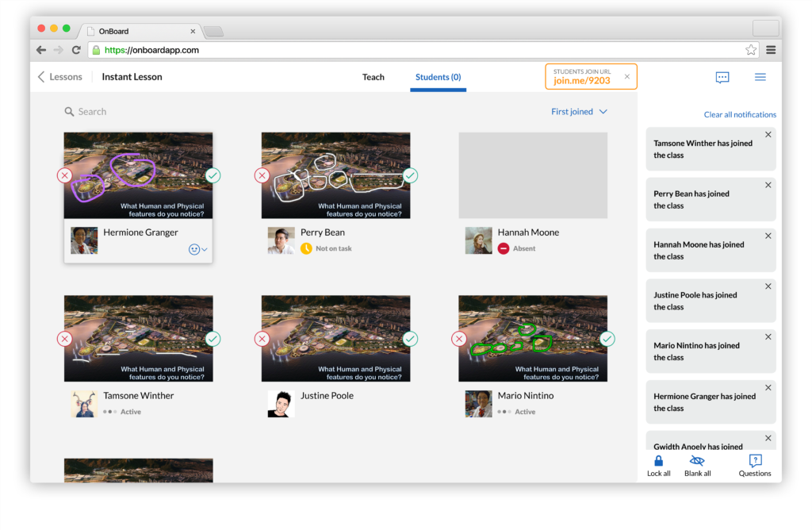Image resolution: width=812 pixels, height=530 pixels.
Task: Click the Lock all padlock icon
Action: (658, 461)
